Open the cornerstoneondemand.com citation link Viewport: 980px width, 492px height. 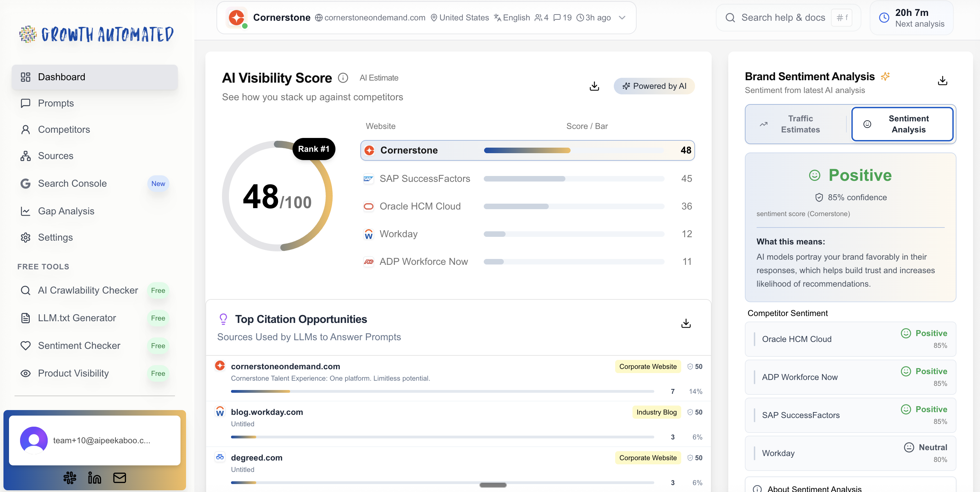pos(285,366)
